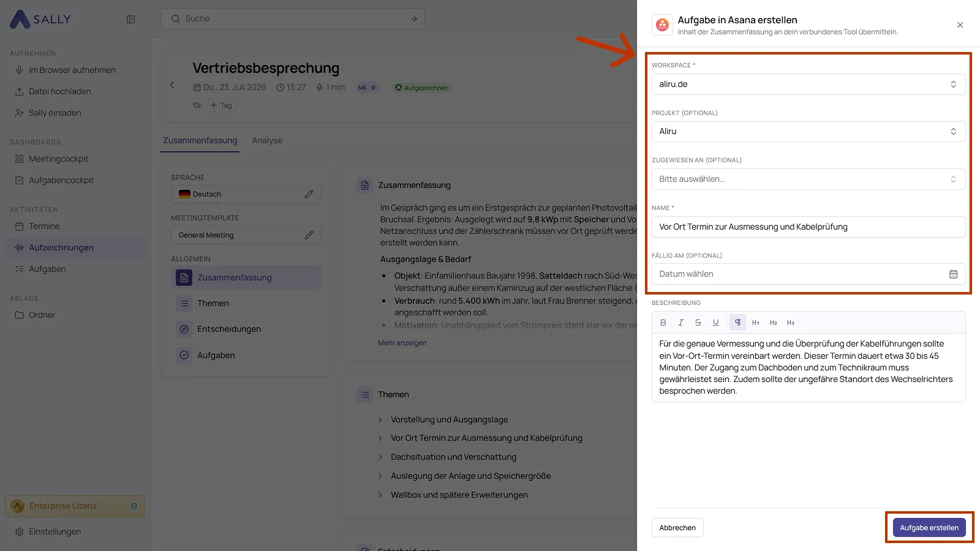Apply bold formatting in description
Image resolution: width=980 pixels, height=551 pixels.
663,323
